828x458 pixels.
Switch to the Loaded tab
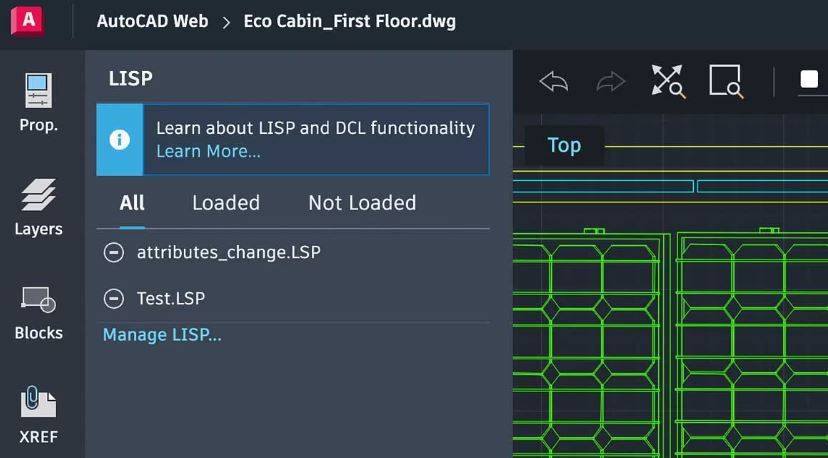(226, 203)
